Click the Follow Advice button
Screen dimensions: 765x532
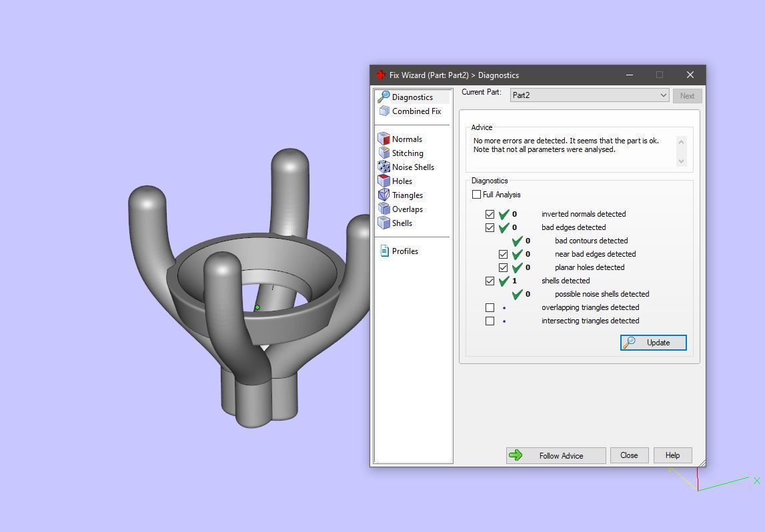coord(556,455)
